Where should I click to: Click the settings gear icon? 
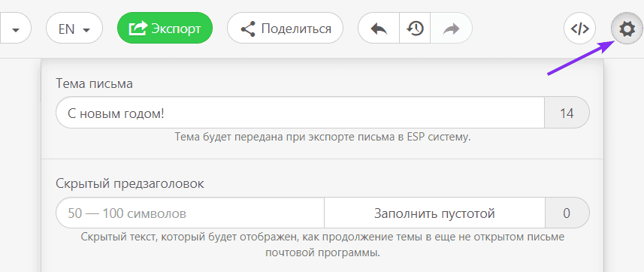click(x=627, y=29)
